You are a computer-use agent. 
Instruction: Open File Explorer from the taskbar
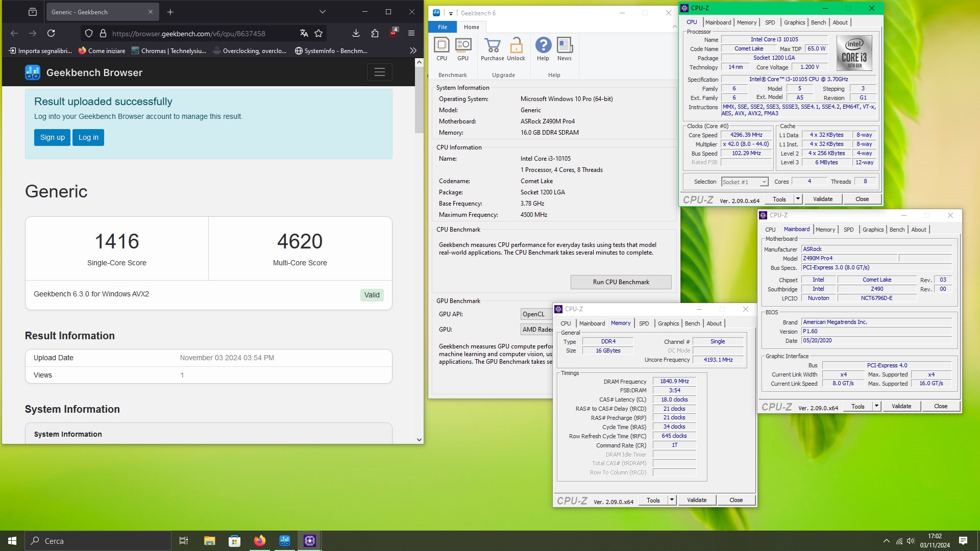[209, 541]
